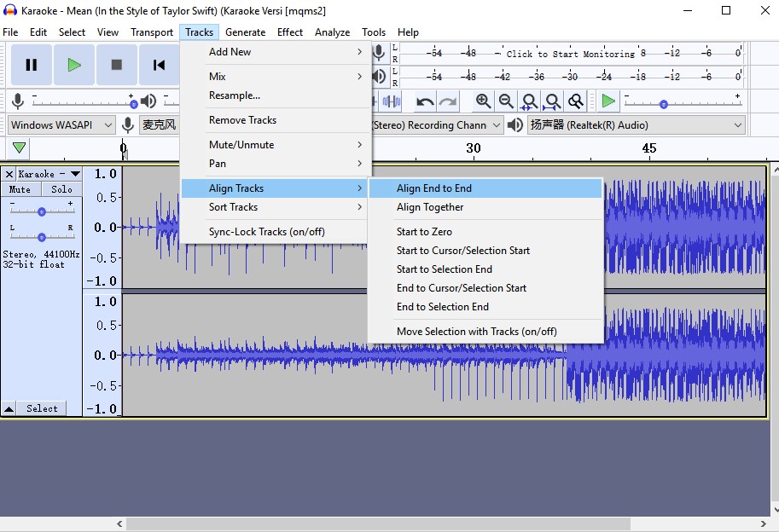Zoom out with the magnifier minus icon

(506, 101)
